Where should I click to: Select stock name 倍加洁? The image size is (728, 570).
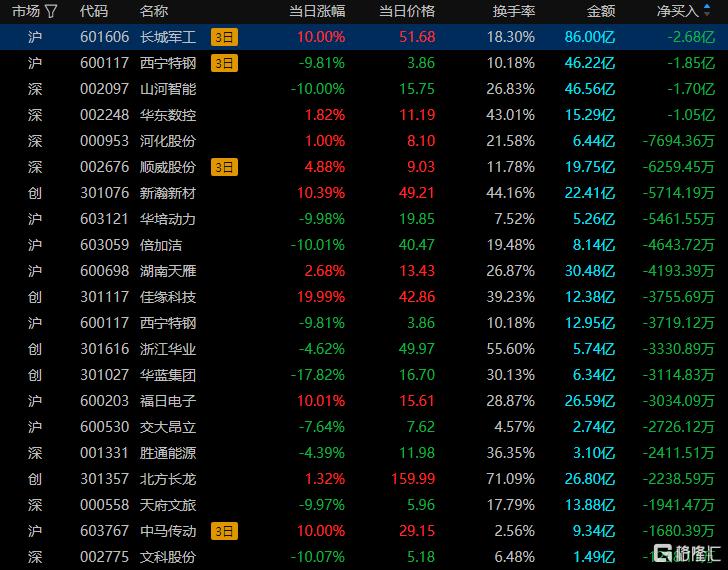(x=161, y=245)
